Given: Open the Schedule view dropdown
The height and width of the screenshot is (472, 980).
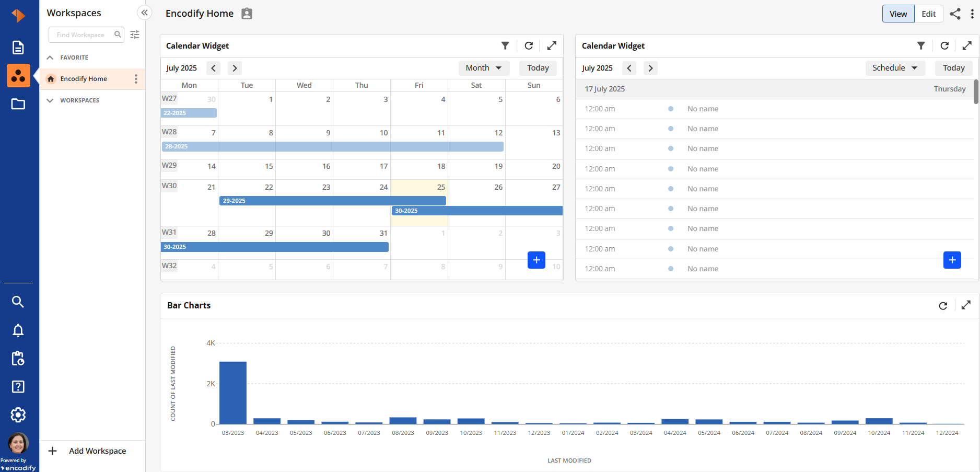Looking at the screenshot, I should point(895,68).
